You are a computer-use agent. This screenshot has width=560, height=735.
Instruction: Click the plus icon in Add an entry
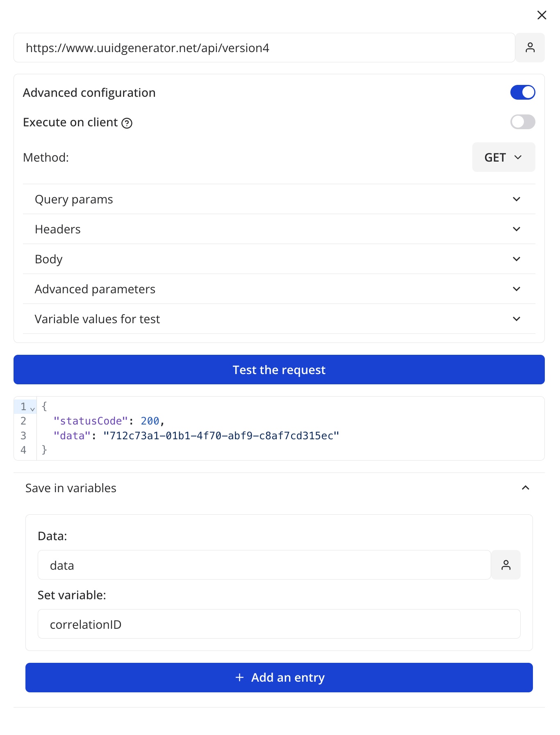(x=239, y=678)
